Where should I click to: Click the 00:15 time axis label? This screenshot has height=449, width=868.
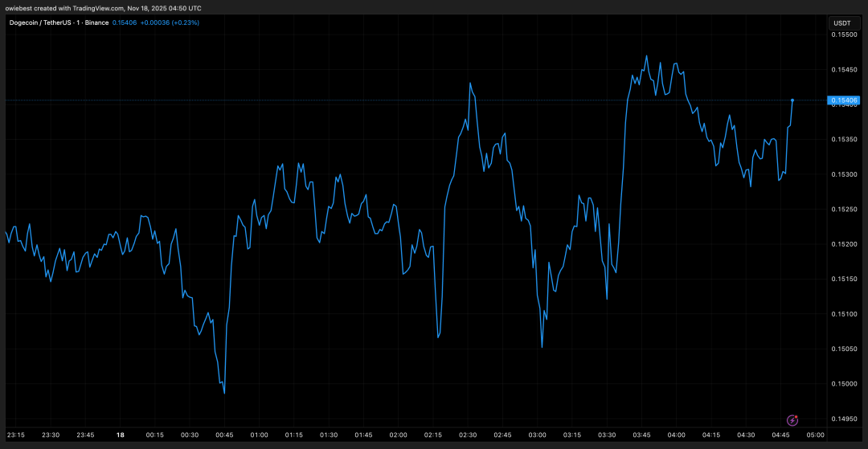155,435
